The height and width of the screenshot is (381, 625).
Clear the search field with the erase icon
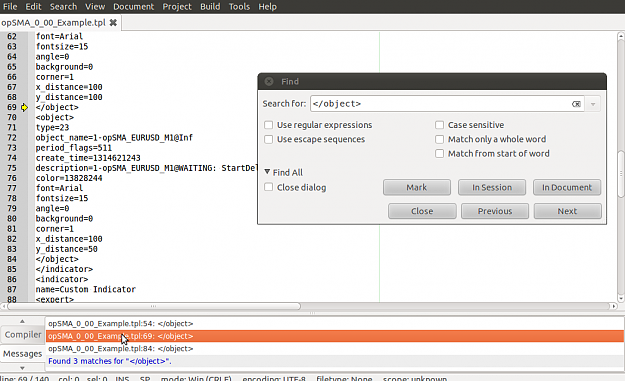click(x=576, y=104)
